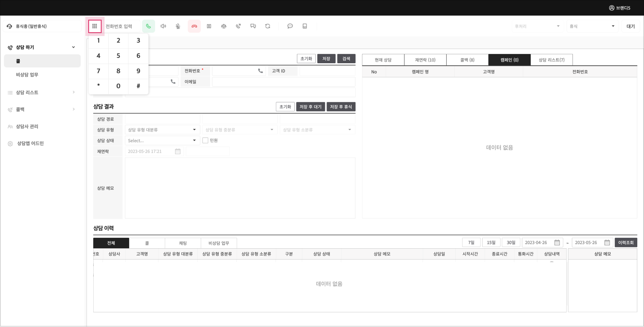Click the speaker volume icon
The height and width of the screenshot is (327, 644).
[163, 26]
